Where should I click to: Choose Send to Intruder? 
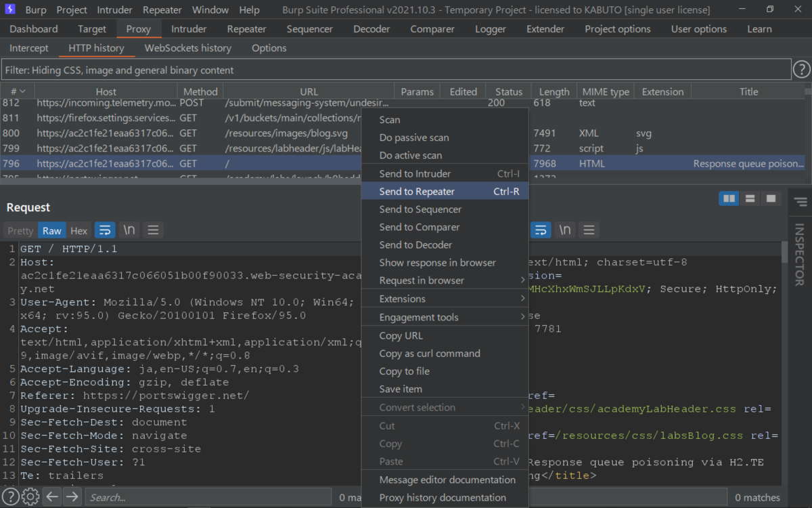[x=445, y=174]
